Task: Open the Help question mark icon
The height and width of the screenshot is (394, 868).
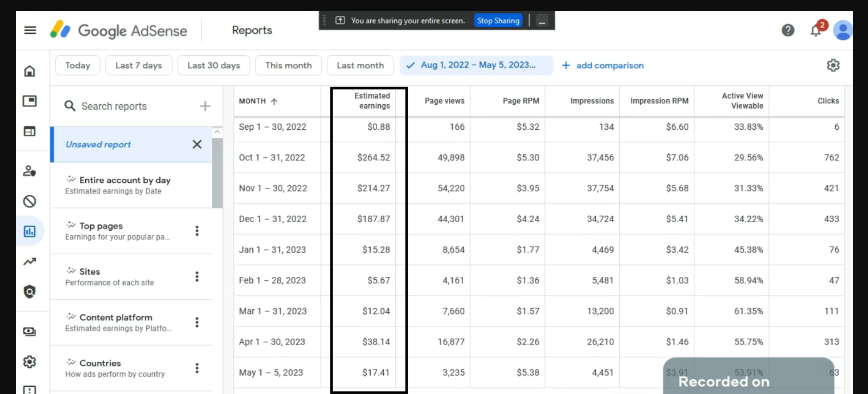Action: (x=788, y=30)
